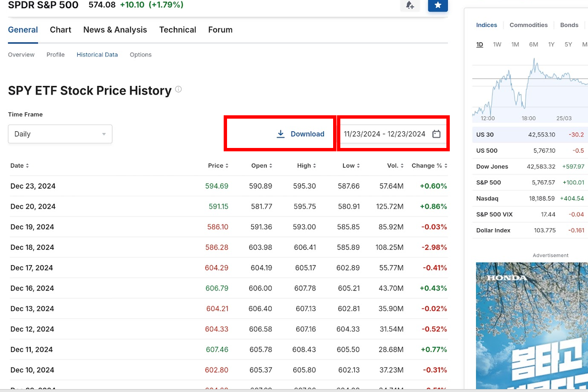
Task: Select the Overview sub-tab
Action: 21,55
